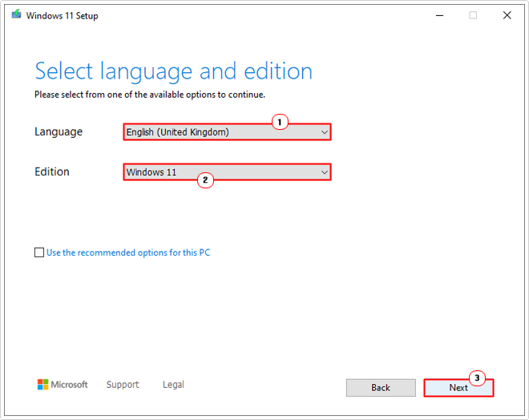Click the Next button
Image resolution: width=529 pixels, height=420 pixels.
pyautogui.click(x=458, y=388)
